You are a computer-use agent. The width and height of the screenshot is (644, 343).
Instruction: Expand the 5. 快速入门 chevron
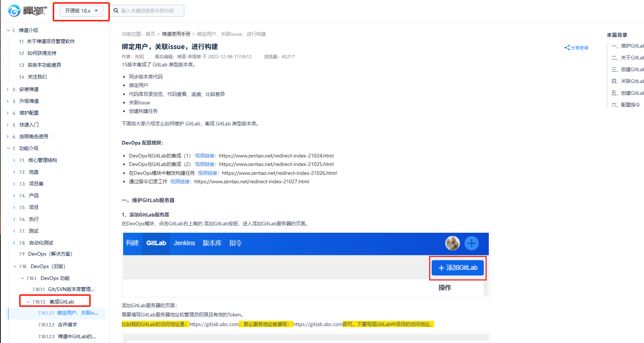coord(8,125)
